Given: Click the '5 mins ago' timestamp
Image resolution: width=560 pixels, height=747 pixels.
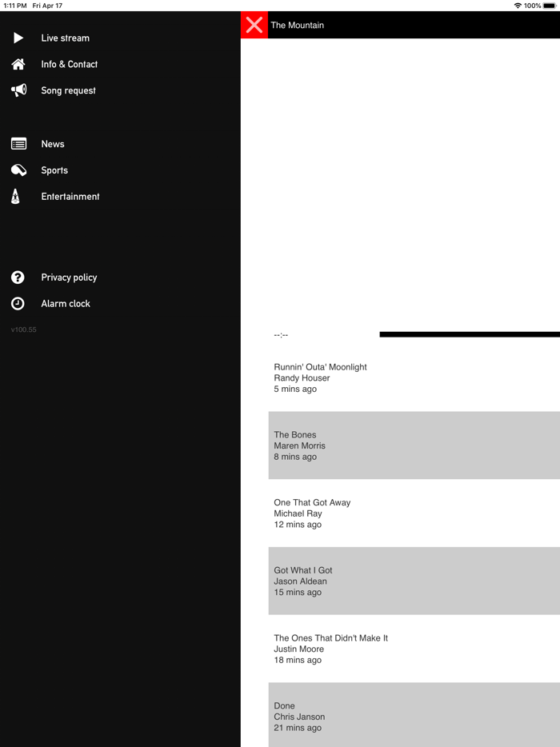Looking at the screenshot, I should pyautogui.click(x=295, y=389).
